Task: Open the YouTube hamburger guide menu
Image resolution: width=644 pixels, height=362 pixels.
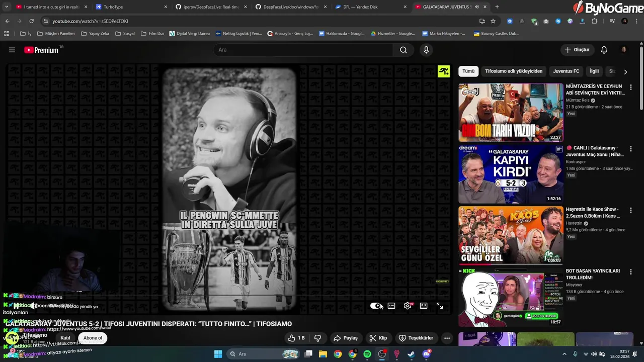Action: pyautogui.click(x=12, y=50)
